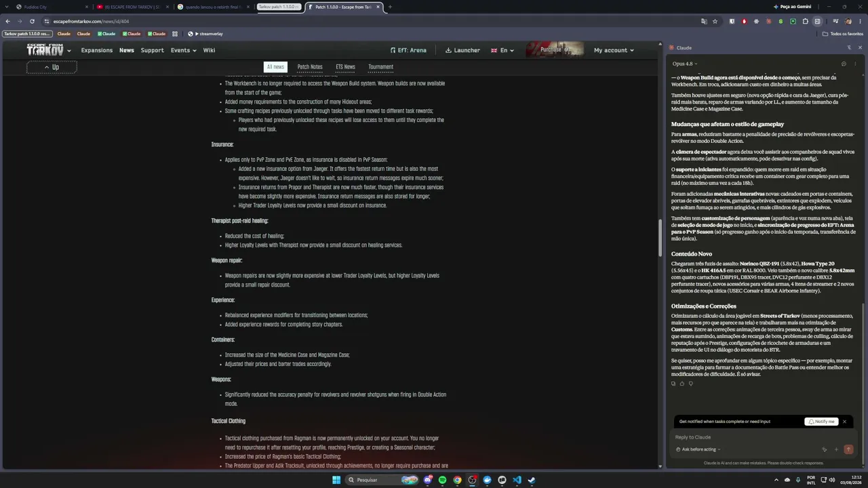Open Windows Start menu
The image size is (868, 488).
(336, 480)
